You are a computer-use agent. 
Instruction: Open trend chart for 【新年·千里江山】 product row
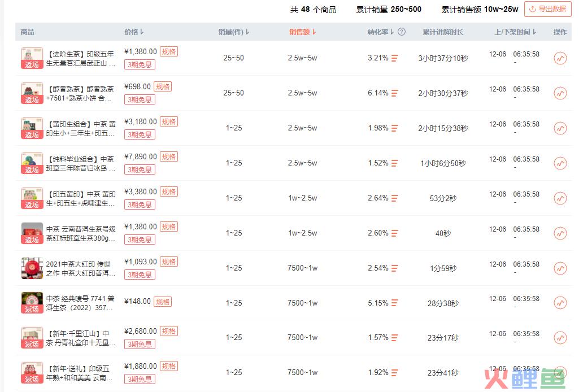click(x=560, y=338)
